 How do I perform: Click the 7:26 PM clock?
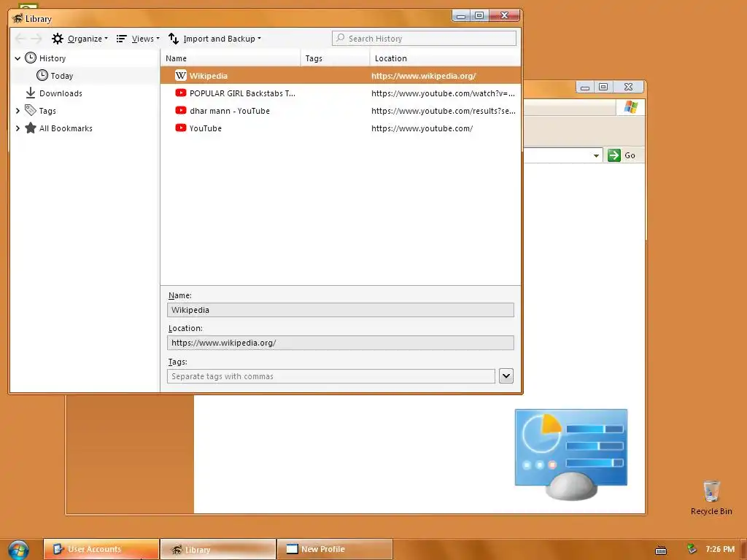coord(720,549)
